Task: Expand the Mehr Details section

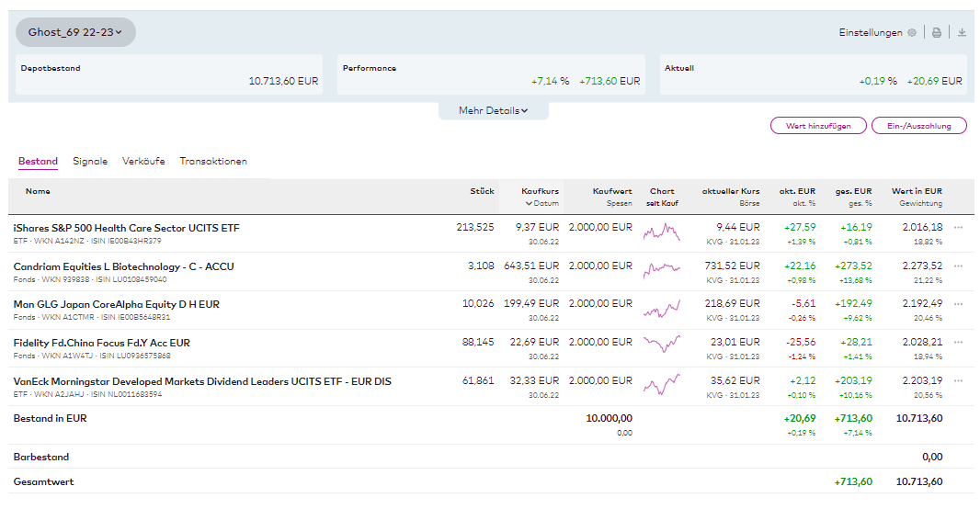Action: pos(493,111)
